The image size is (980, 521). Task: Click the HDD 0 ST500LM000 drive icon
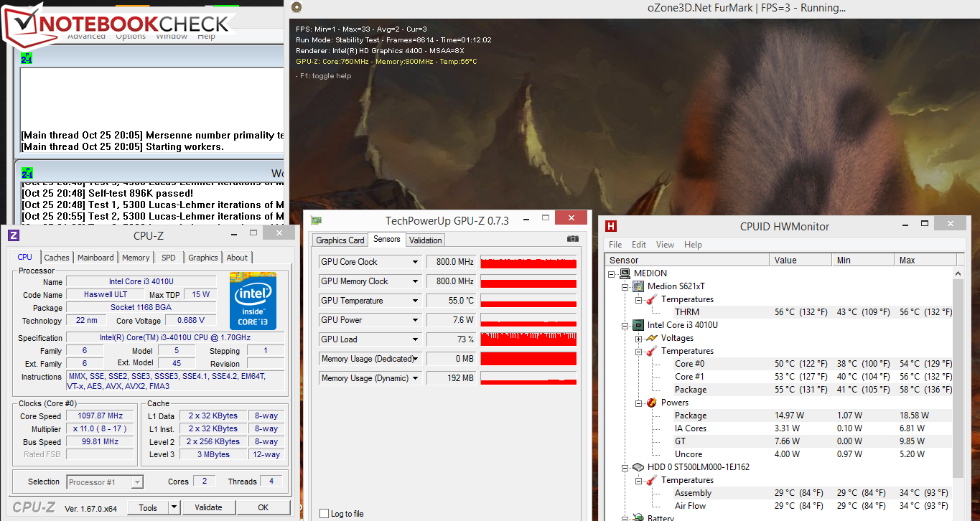pyautogui.click(x=639, y=467)
